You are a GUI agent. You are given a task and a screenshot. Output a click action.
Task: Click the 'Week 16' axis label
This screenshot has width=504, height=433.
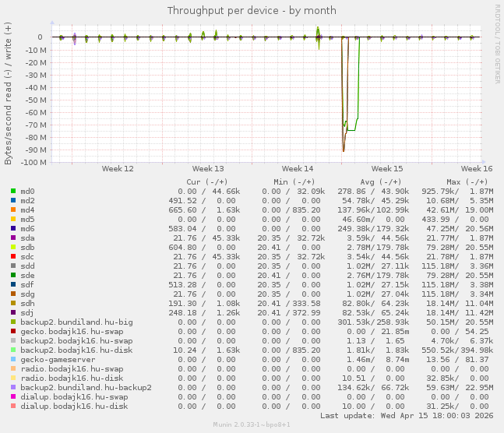click(477, 169)
